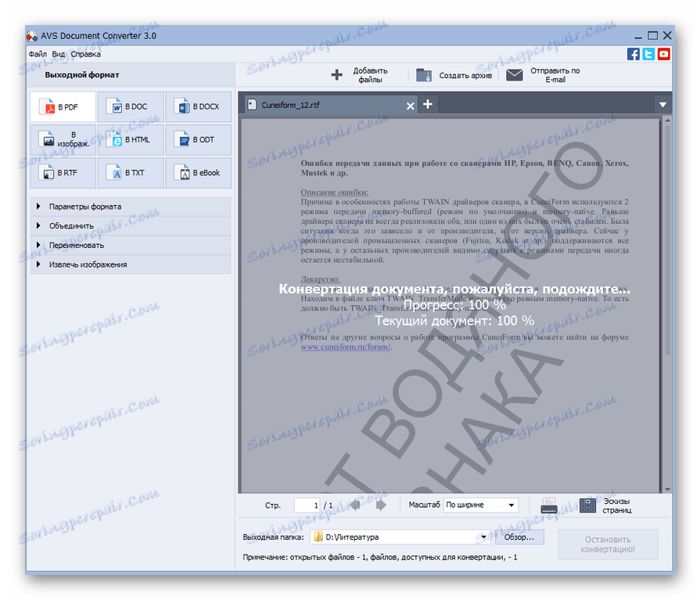Click the Текущий документ: 100 % text
700x600 pixels.
[454, 321]
